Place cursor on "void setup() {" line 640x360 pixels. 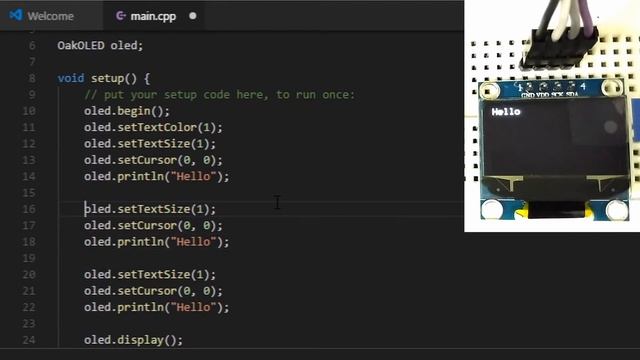point(104,78)
